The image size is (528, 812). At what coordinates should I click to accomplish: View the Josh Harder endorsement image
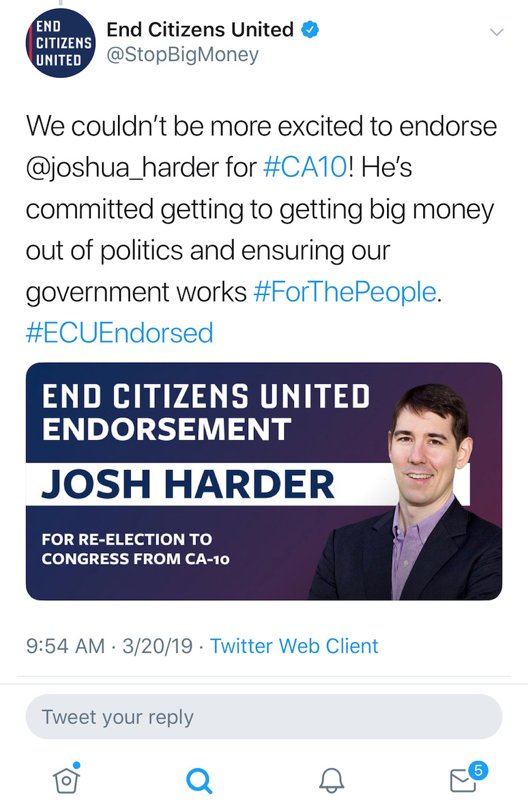point(264,481)
